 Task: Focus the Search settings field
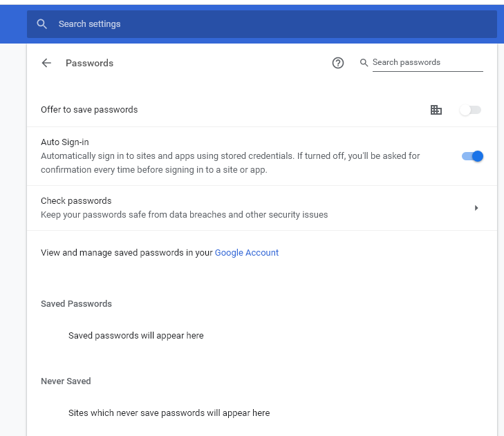click(x=262, y=24)
